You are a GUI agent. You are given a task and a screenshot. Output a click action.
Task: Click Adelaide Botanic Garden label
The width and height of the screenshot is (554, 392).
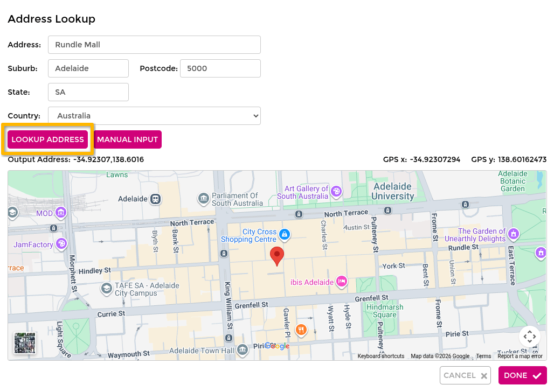[513, 181]
